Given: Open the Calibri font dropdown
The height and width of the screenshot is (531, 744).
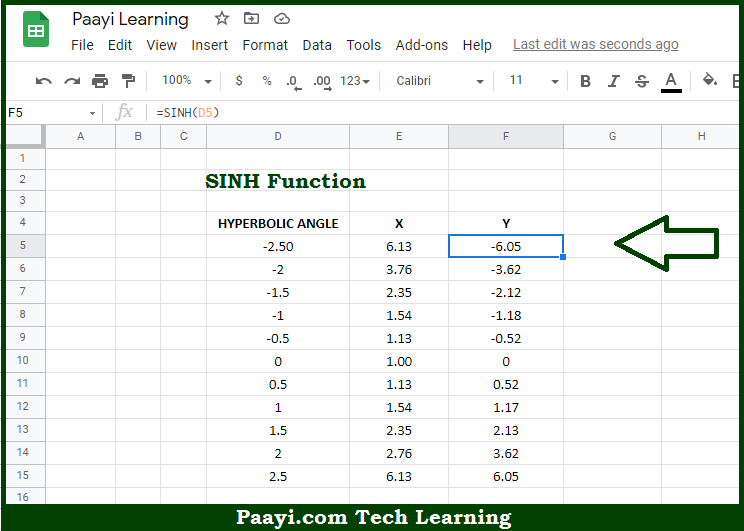Looking at the screenshot, I should tap(439, 81).
